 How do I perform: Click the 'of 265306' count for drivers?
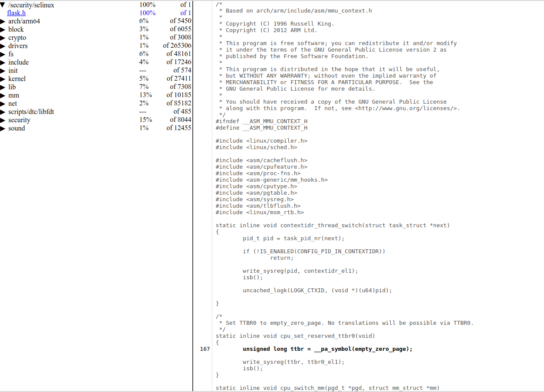(177, 46)
